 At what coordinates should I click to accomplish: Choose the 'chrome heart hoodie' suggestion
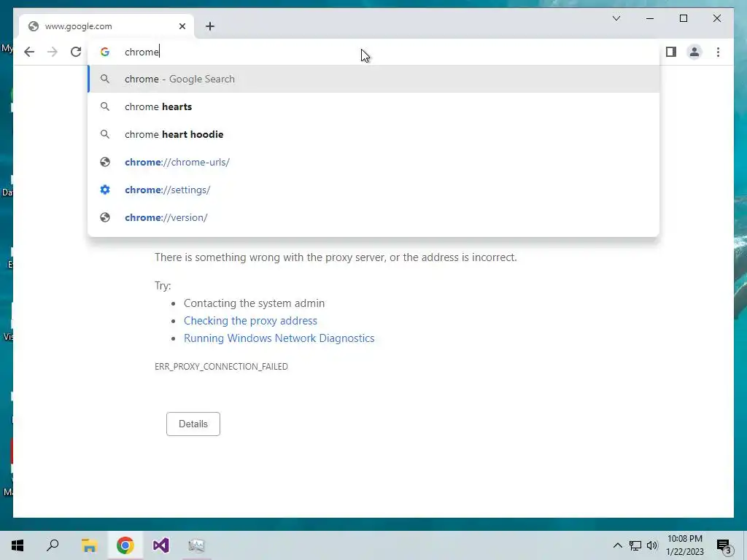[374, 134]
